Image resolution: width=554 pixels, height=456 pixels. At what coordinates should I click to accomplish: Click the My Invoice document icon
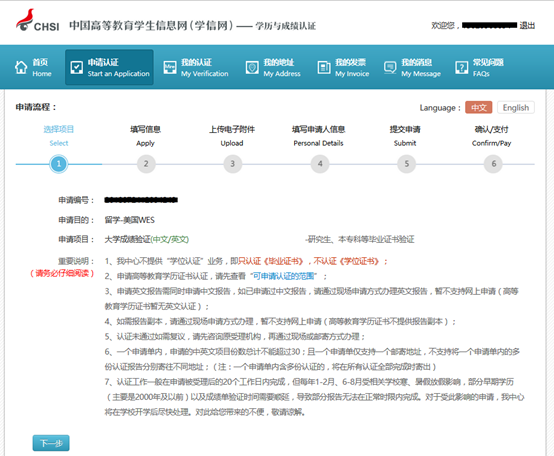pos(324,67)
